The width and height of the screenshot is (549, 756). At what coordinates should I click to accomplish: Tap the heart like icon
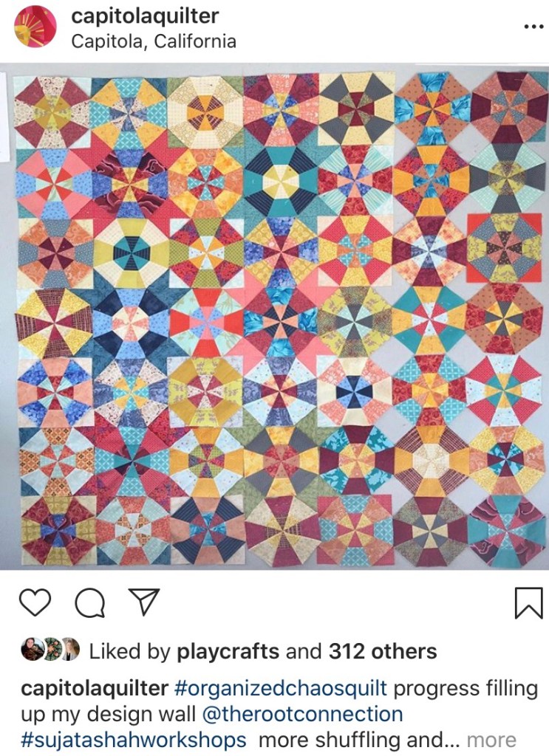click(x=35, y=602)
